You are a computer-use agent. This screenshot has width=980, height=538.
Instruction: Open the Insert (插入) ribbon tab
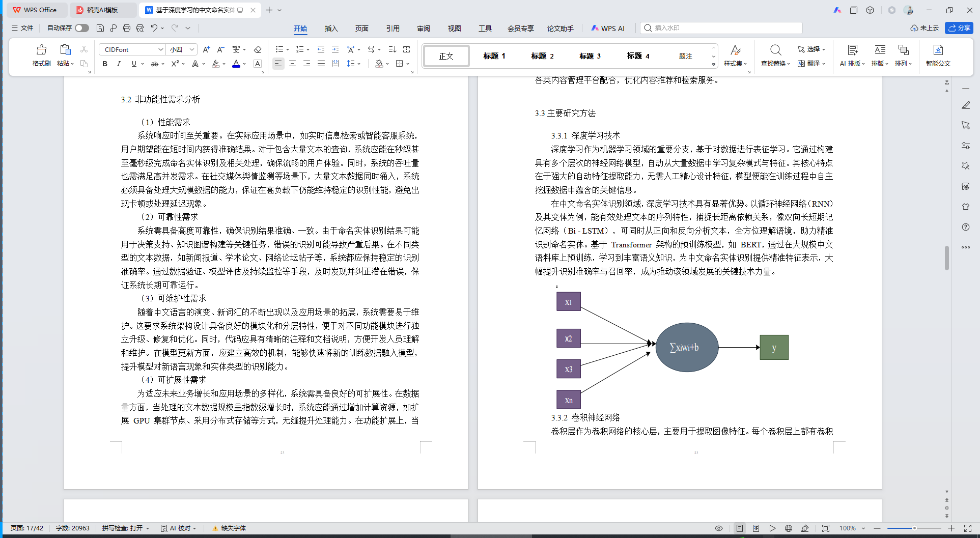pos(331,29)
